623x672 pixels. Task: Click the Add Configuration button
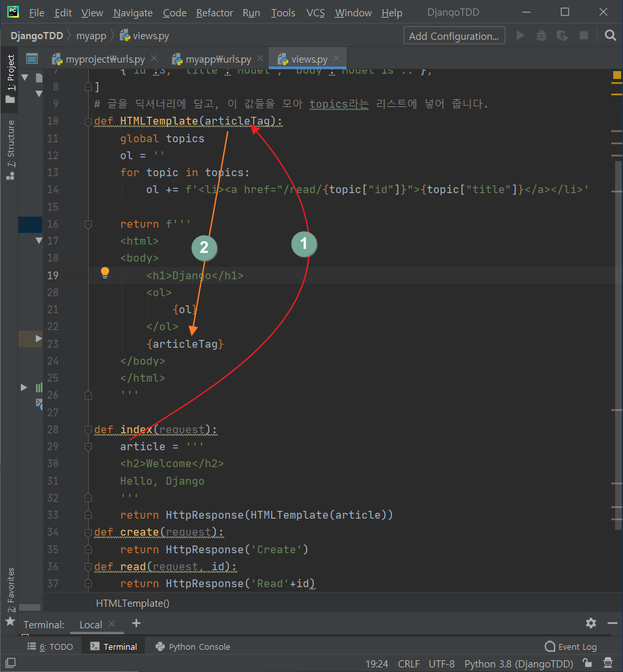454,36
